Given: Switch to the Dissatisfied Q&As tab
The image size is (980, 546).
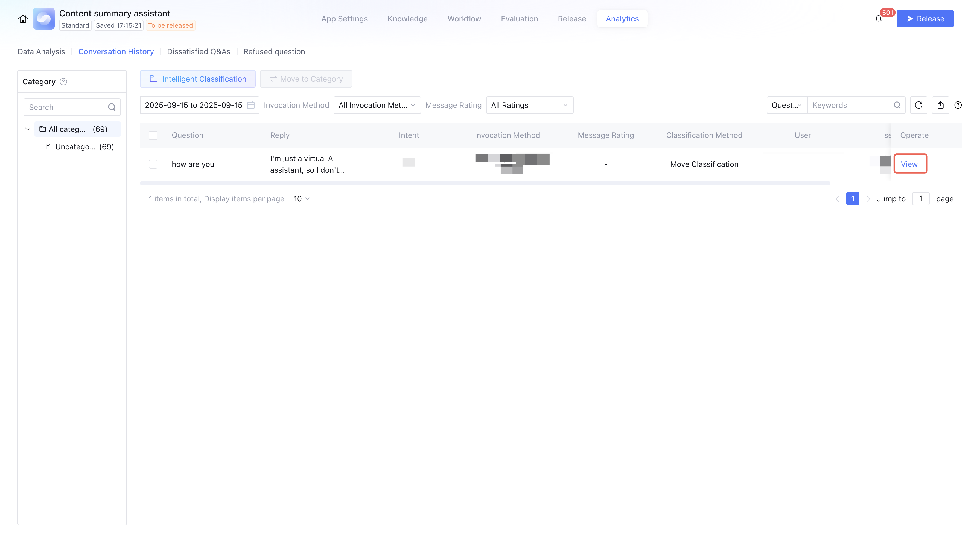Looking at the screenshot, I should click(199, 51).
